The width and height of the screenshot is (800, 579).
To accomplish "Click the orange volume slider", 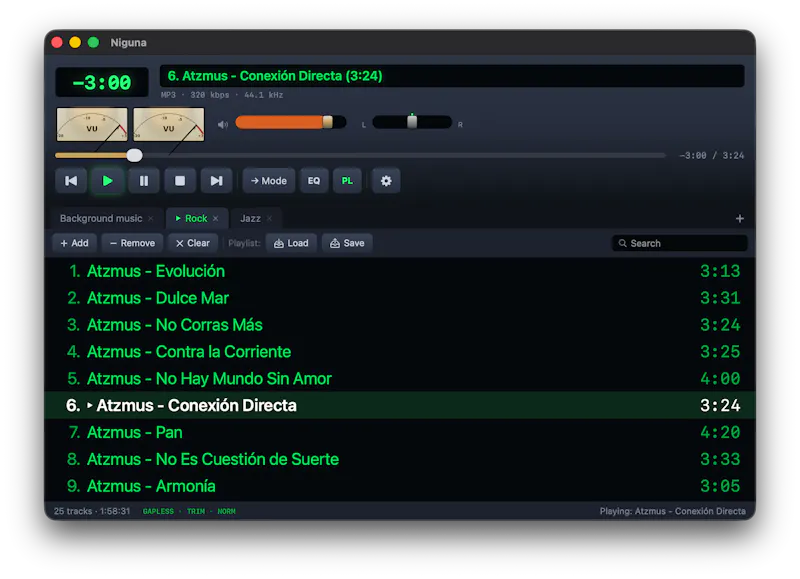I will (x=291, y=122).
